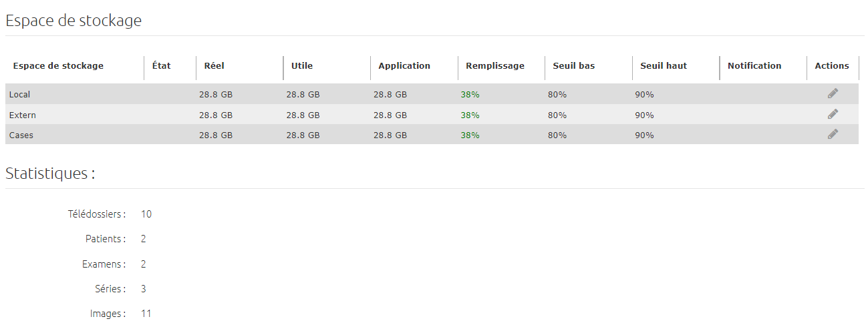Click the Utile column header
868x331 pixels.
[302, 65]
